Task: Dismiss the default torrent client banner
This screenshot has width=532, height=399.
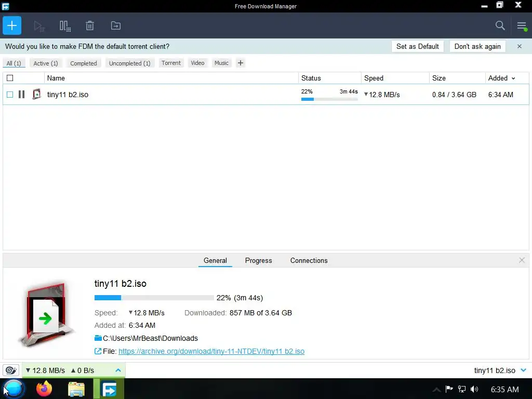Action: click(x=520, y=46)
